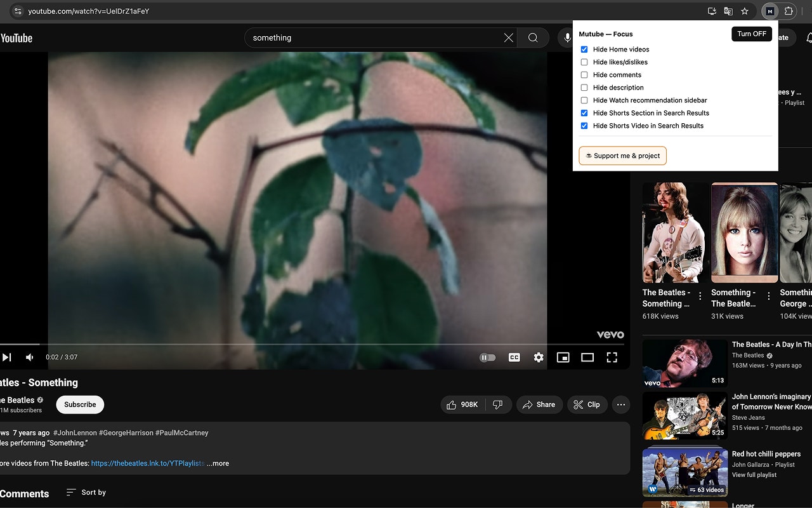Open more actions with the three-dot button

620,404
